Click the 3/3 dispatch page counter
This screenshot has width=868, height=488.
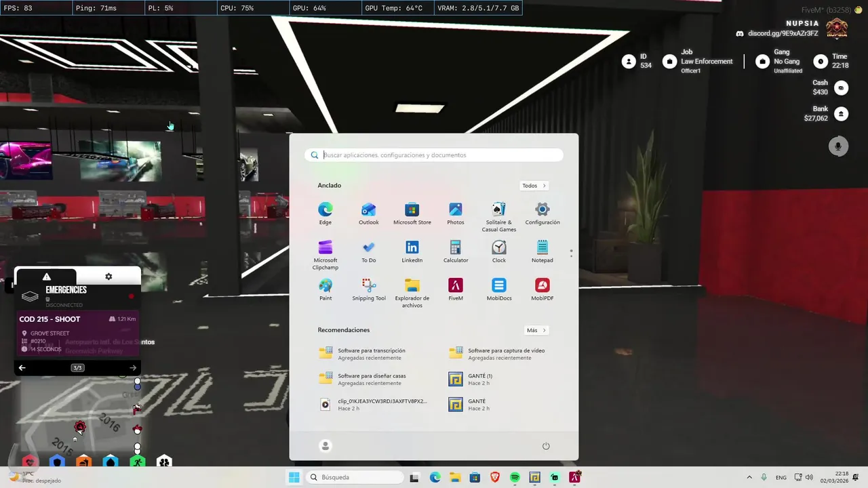[77, 368]
